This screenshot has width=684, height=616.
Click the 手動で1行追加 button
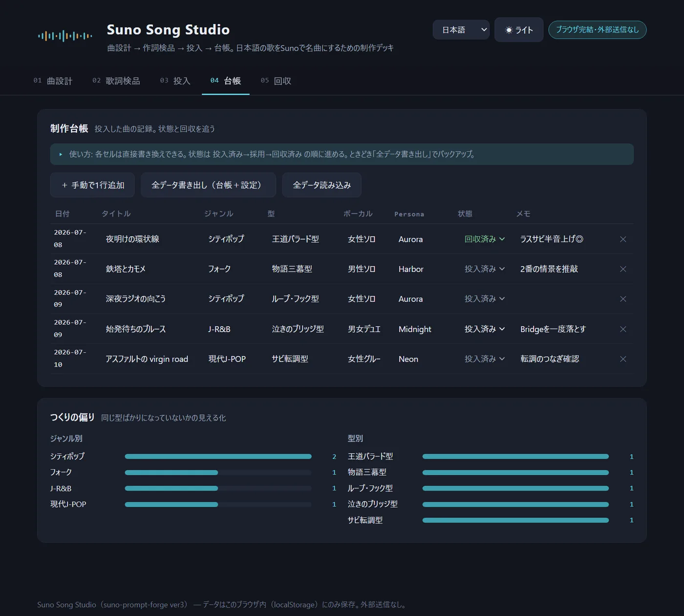92,185
